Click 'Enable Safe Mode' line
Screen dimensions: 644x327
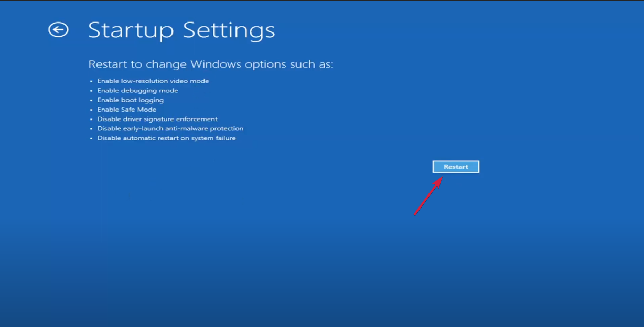127,110
